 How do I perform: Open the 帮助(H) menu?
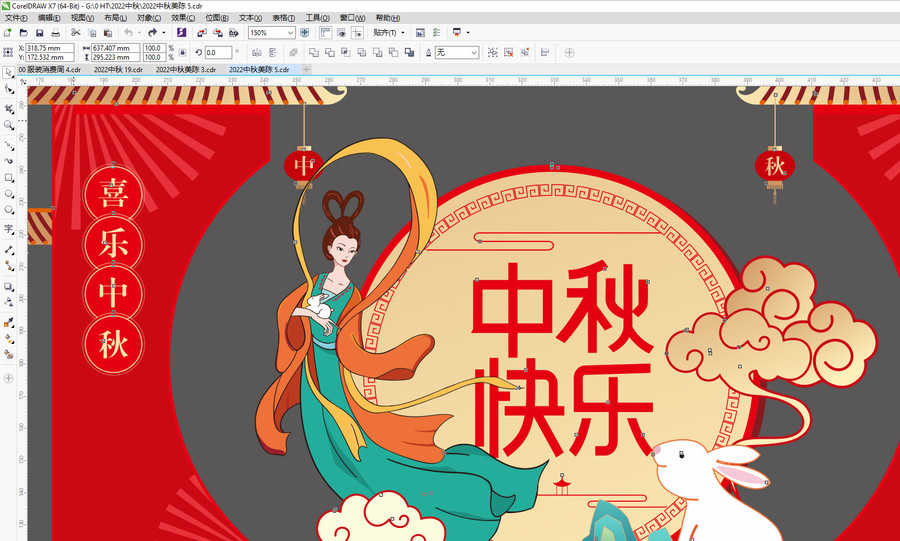pos(387,18)
